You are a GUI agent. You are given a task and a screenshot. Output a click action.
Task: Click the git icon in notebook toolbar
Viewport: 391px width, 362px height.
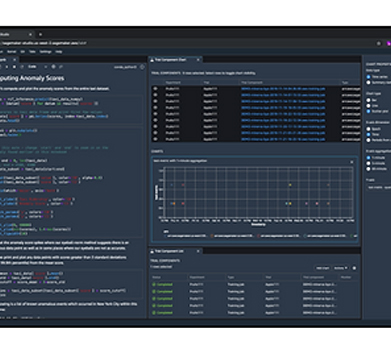point(61,67)
